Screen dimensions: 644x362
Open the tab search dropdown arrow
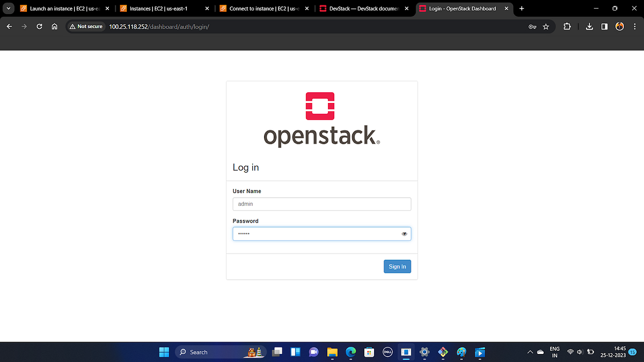coord(8,9)
